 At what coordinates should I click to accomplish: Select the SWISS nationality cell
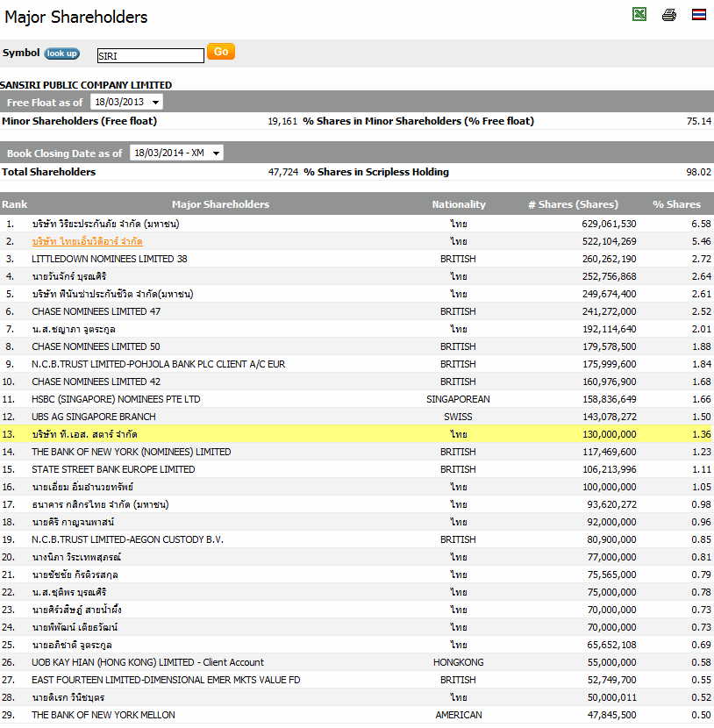(458, 417)
